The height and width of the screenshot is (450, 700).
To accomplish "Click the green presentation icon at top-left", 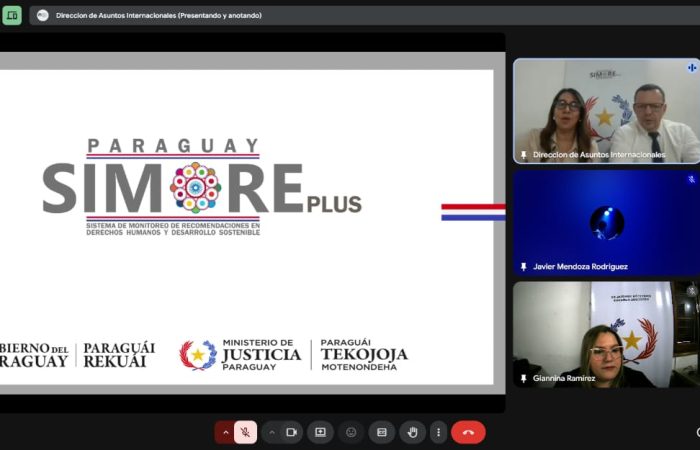I will [x=12, y=15].
